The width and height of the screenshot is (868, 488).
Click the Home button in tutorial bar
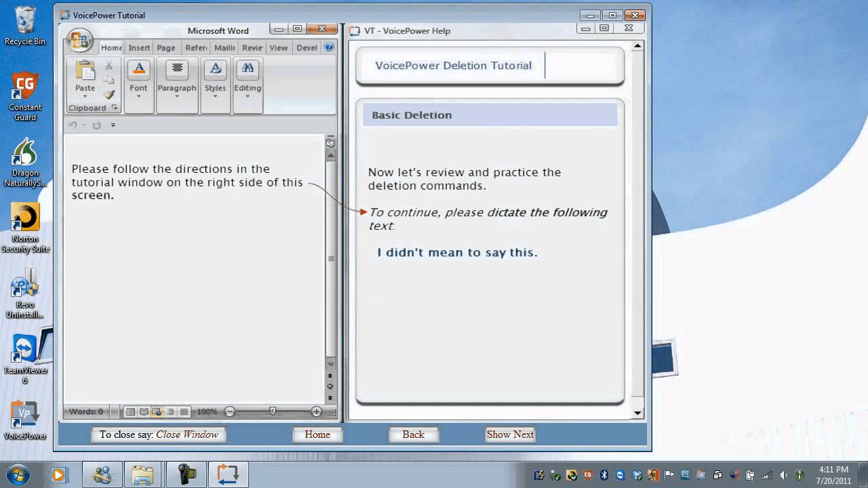pyautogui.click(x=317, y=434)
